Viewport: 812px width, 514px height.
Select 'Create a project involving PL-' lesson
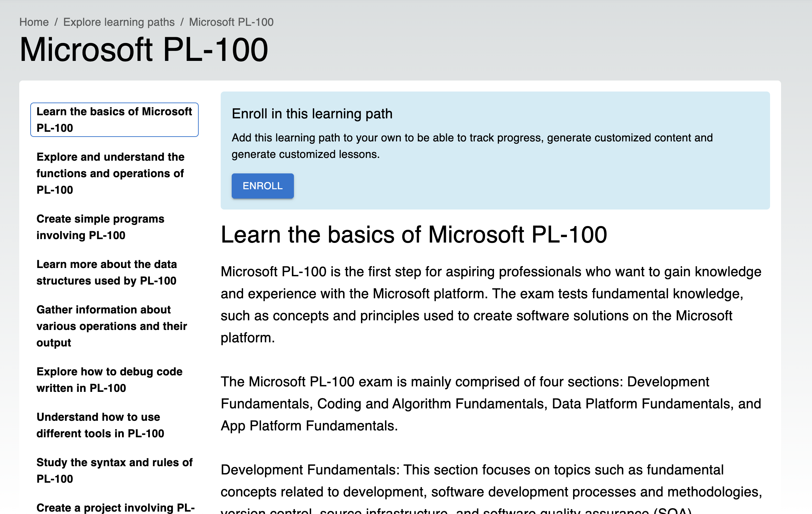(116, 507)
